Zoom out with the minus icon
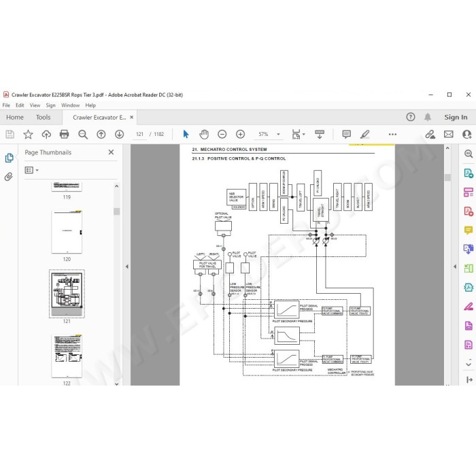Image resolution: width=476 pixels, height=476 pixels. coord(222,134)
